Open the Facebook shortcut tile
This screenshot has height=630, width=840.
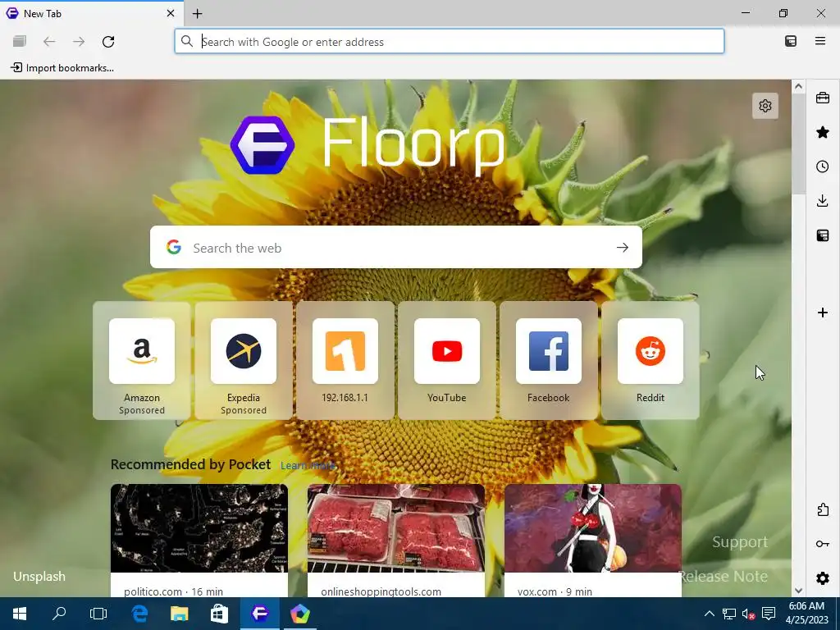tap(549, 361)
